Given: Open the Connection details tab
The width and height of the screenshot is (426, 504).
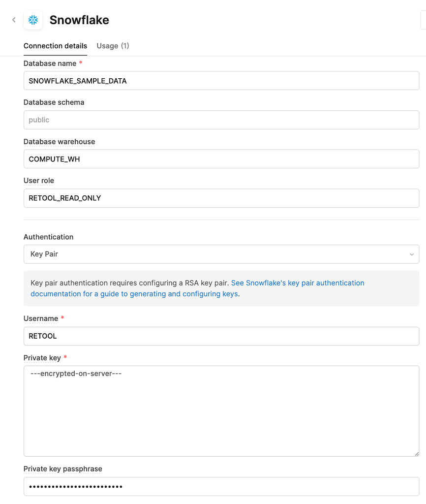Looking at the screenshot, I should 55,46.
